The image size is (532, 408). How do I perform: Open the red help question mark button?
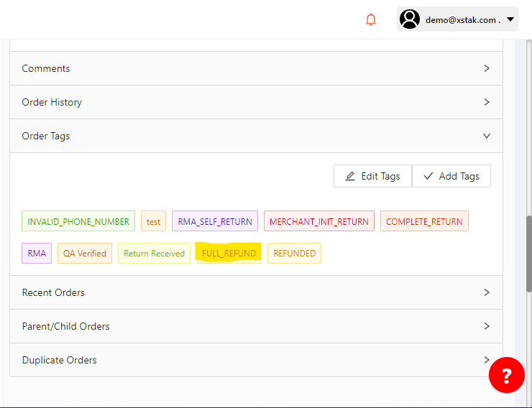[x=506, y=375]
